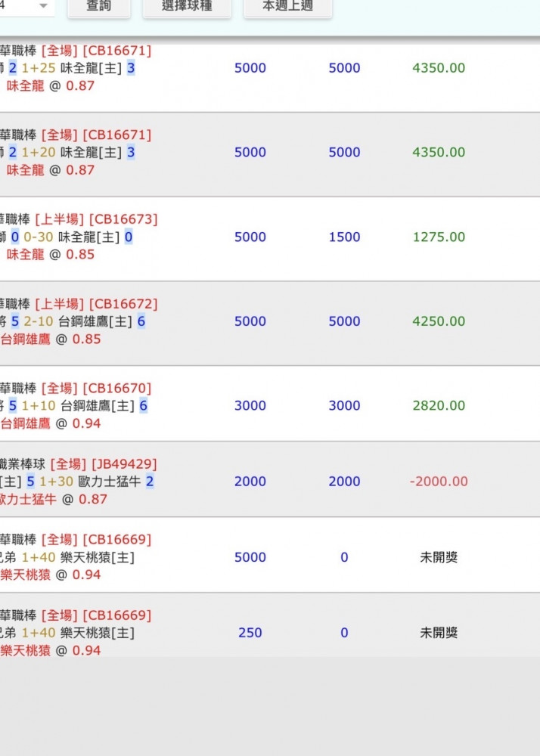Select the result 1275.00
Viewport: 540px width, 756px height.
tap(439, 237)
